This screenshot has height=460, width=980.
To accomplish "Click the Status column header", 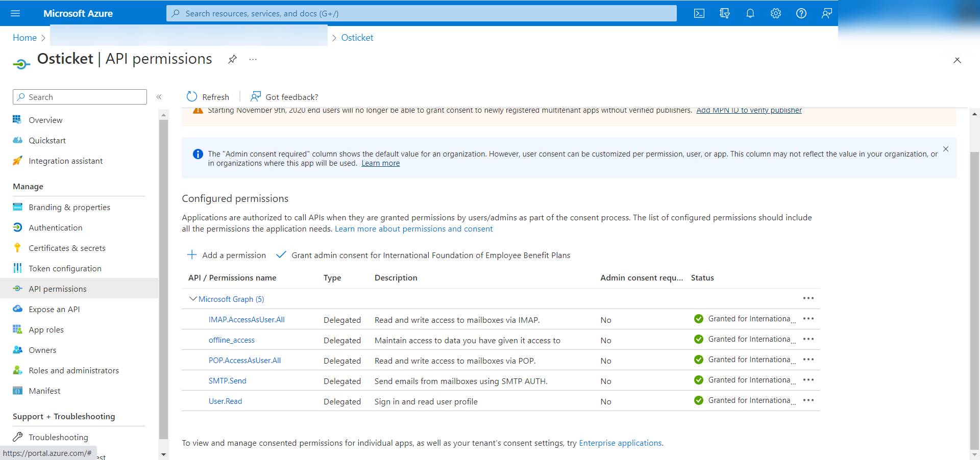I will pyautogui.click(x=702, y=277).
